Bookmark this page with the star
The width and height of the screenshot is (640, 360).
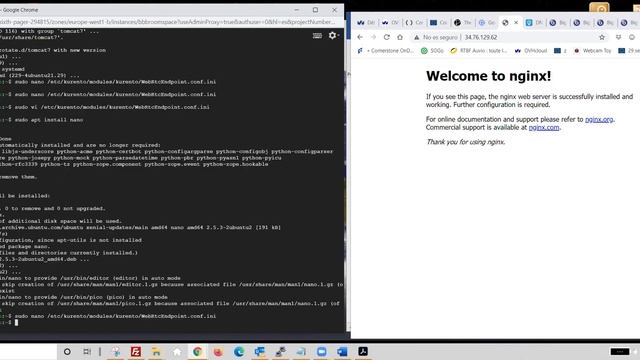click(602, 37)
